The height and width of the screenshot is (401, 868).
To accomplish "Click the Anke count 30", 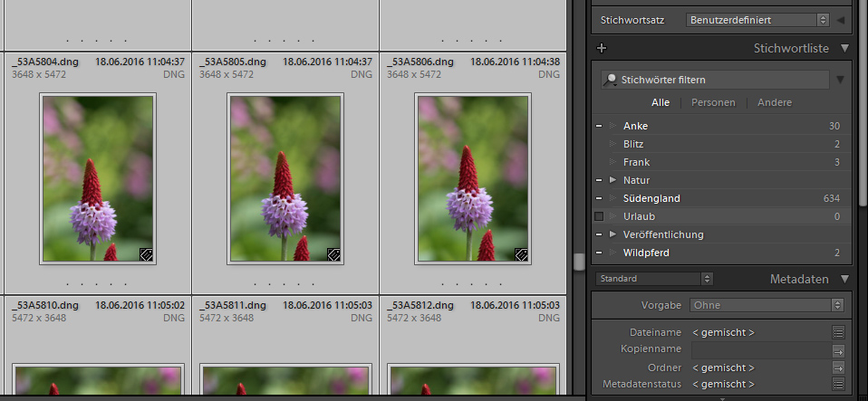I will coord(834,126).
